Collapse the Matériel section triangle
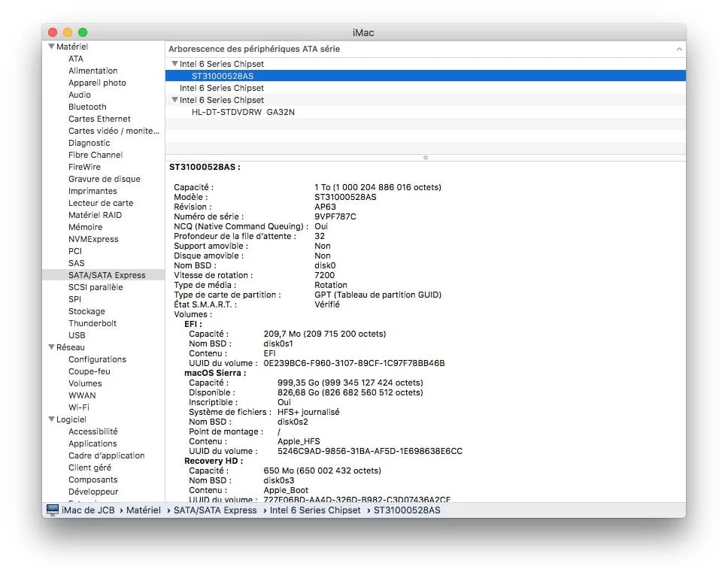This screenshot has height=578, width=728. point(52,47)
